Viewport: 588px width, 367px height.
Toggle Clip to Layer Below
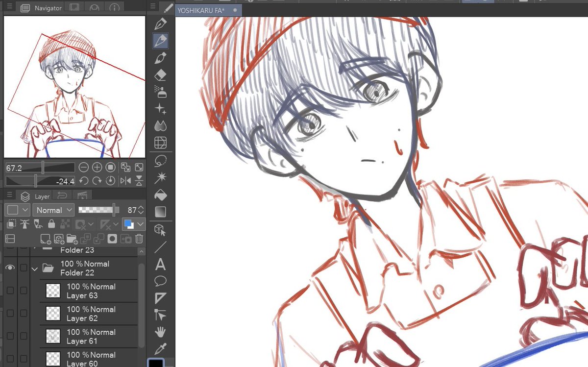(x=11, y=224)
